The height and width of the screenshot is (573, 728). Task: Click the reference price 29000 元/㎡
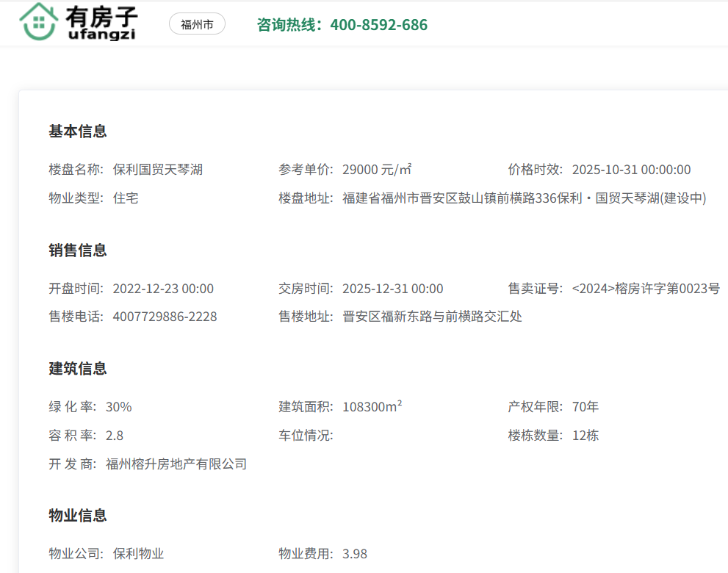coord(377,170)
